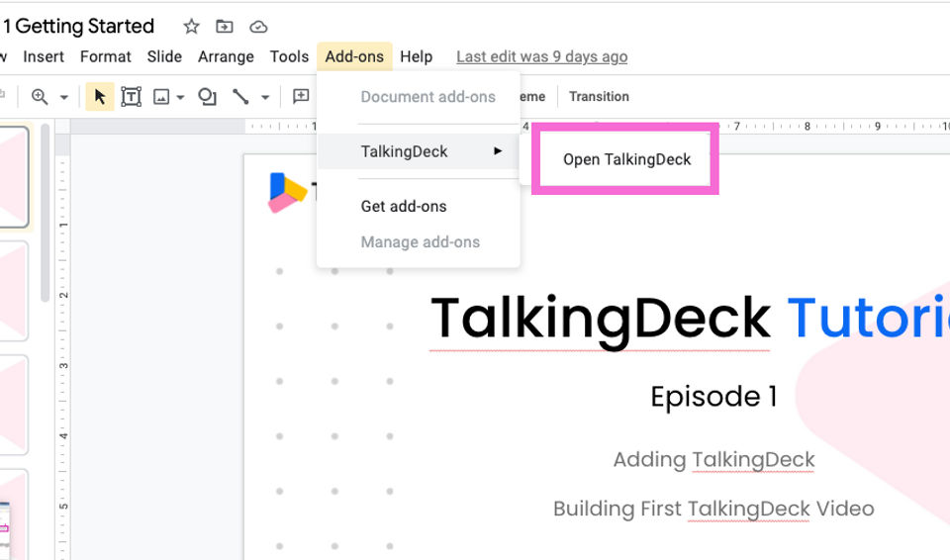Expand the TalkingDeck submenu

[419, 151]
